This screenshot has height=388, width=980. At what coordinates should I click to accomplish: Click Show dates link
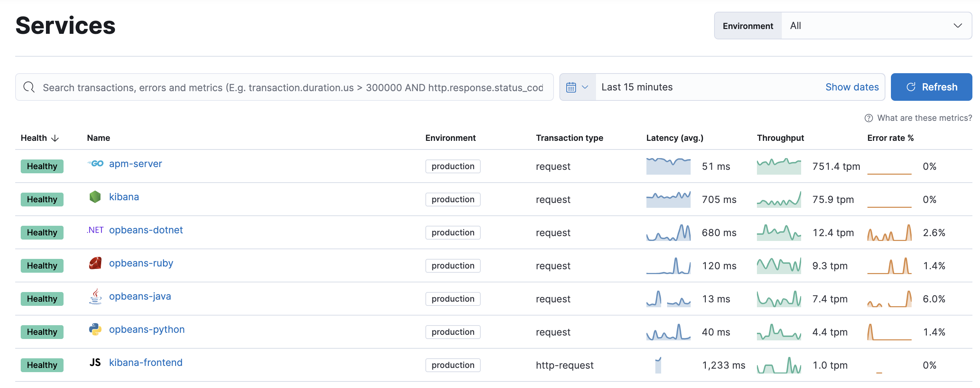(x=851, y=87)
